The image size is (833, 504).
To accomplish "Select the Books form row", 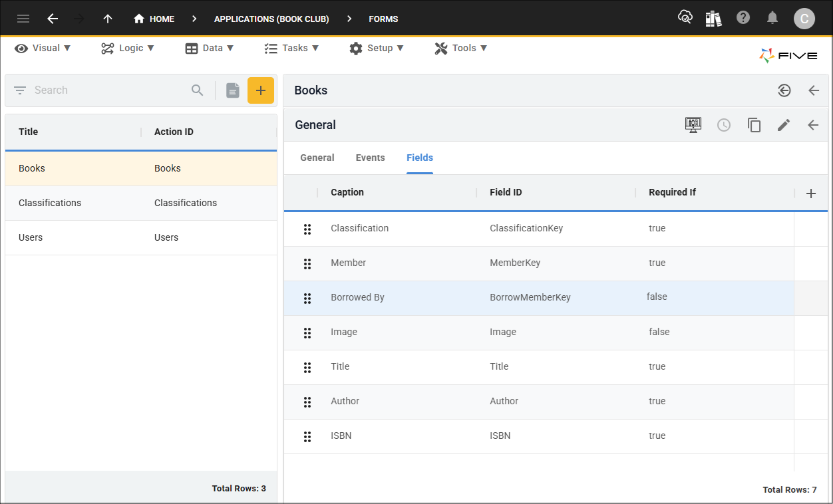I will click(141, 168).
